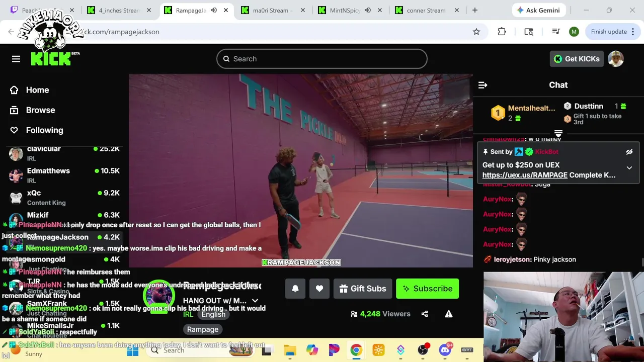Click the browser address bar
This screenshot has height=362, width=644.
coord(277,32)
